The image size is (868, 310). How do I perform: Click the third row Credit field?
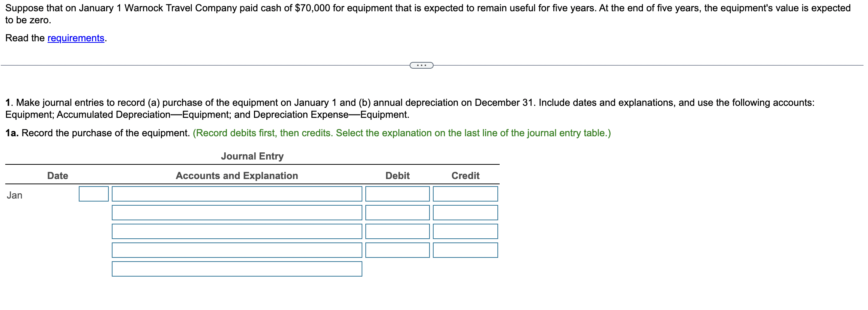coord(465,231)
